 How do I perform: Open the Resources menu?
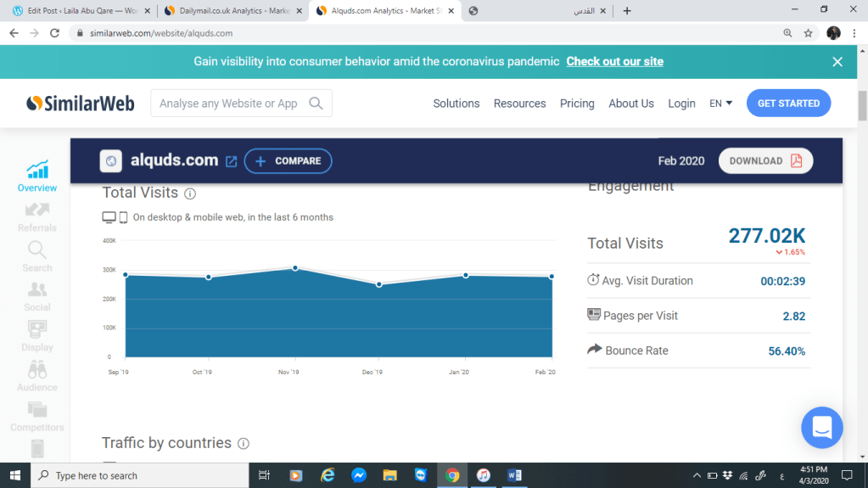click(x=519, y=104)
